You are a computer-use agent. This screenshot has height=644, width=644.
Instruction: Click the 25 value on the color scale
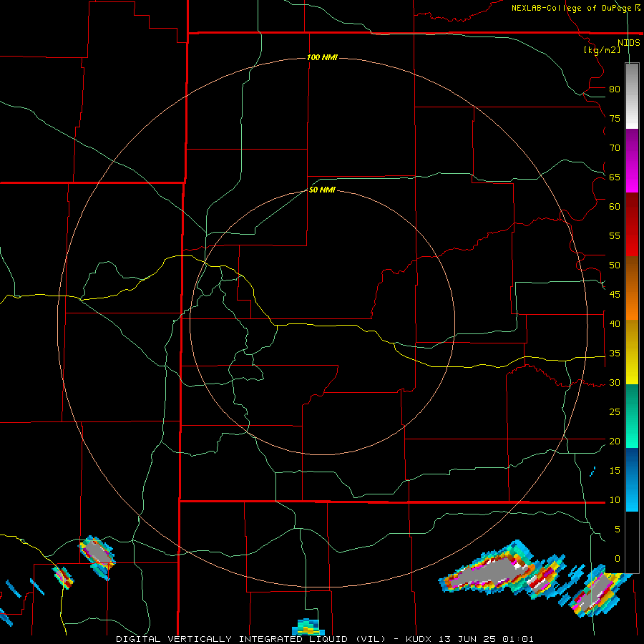pos(615,412)
